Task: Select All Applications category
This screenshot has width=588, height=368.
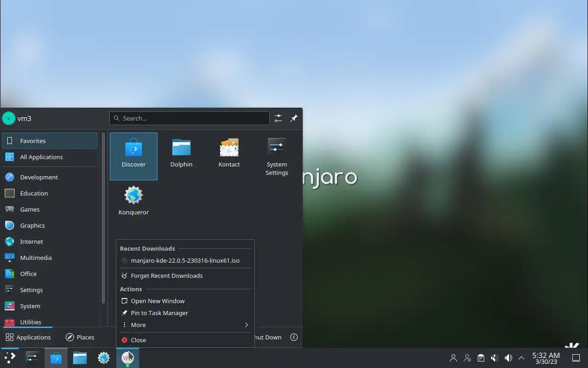Action: (50, 157)
